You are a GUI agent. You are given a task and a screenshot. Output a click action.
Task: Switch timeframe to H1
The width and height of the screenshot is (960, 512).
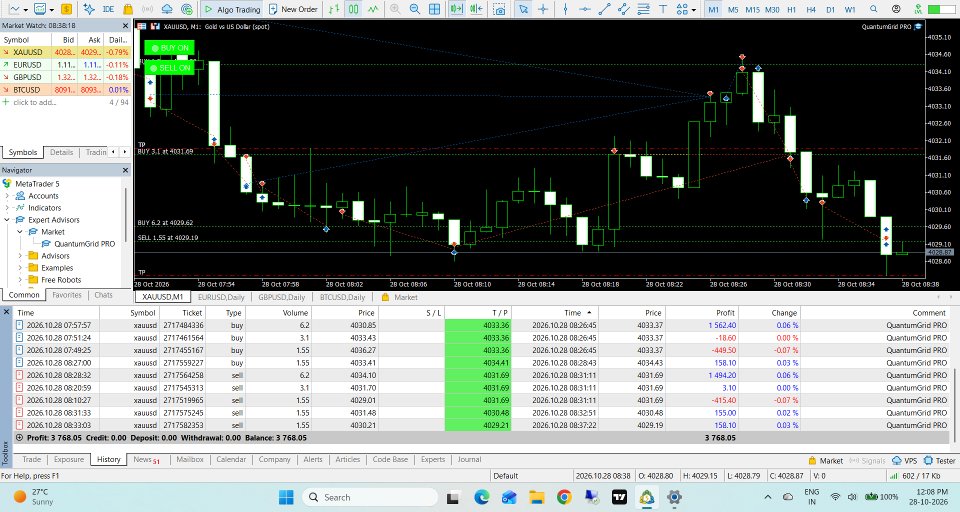click(792, 10)
